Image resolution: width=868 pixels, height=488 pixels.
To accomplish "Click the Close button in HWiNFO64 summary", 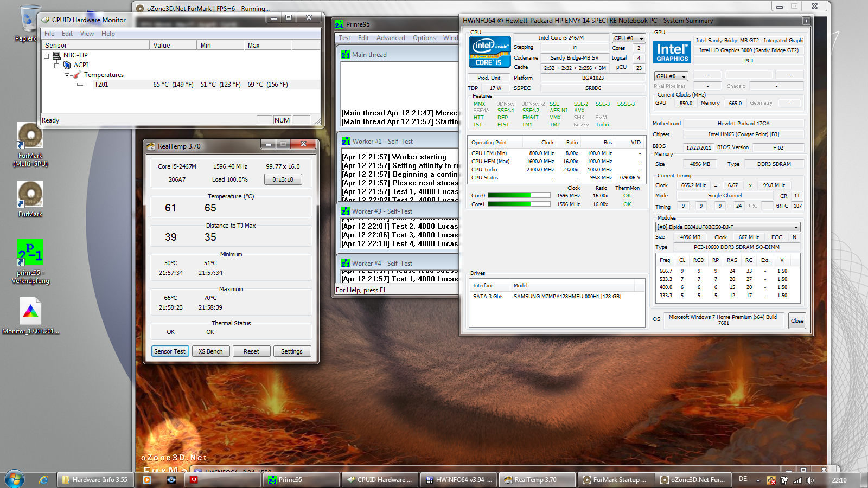I will tap(797, 320).
